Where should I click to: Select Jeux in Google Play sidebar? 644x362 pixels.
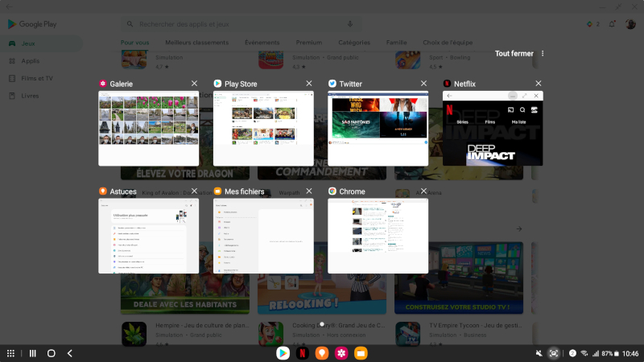41,43
